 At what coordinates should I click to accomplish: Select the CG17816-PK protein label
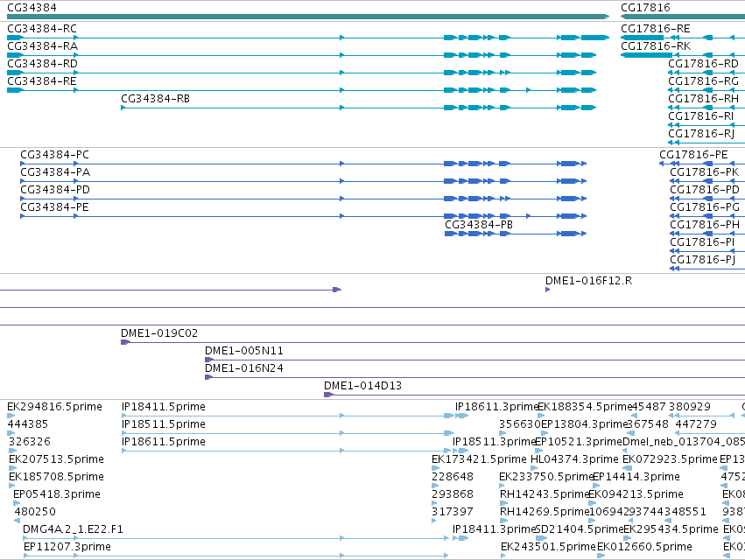[x=705, y=172]
